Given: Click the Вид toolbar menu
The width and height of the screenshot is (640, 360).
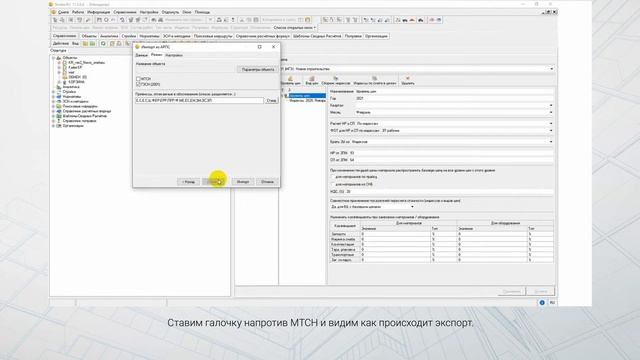Looking at the screenshot, I should 75,43.
